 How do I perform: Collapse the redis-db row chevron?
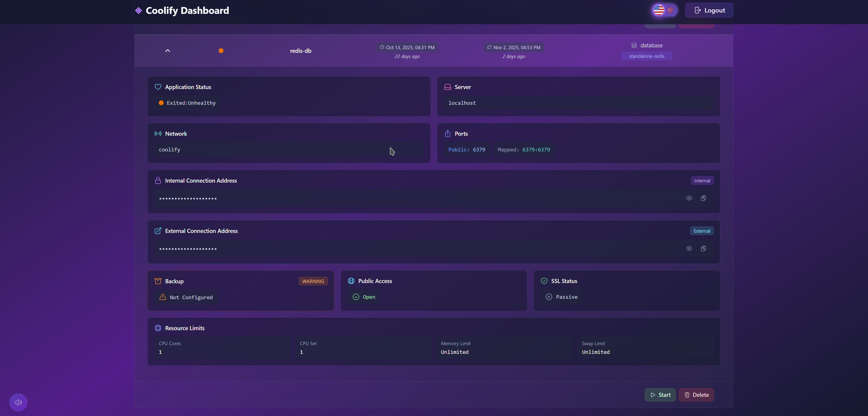tap(167, 51)
